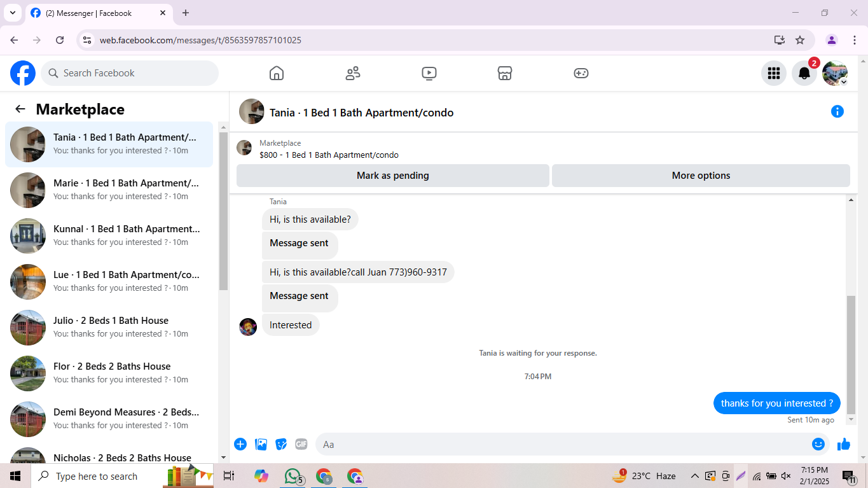Click Tania's header profile thumbnail
The height and width of the screenshot is (488, 868).
tap(252, 111)
